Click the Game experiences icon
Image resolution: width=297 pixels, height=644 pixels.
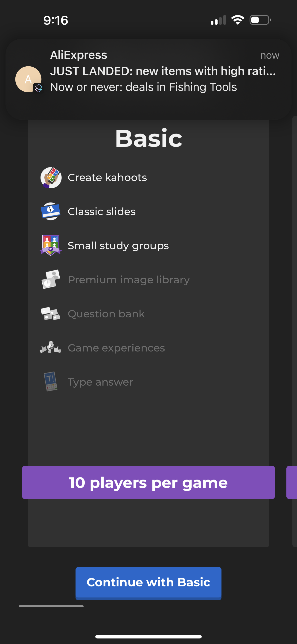pos(51,348)
